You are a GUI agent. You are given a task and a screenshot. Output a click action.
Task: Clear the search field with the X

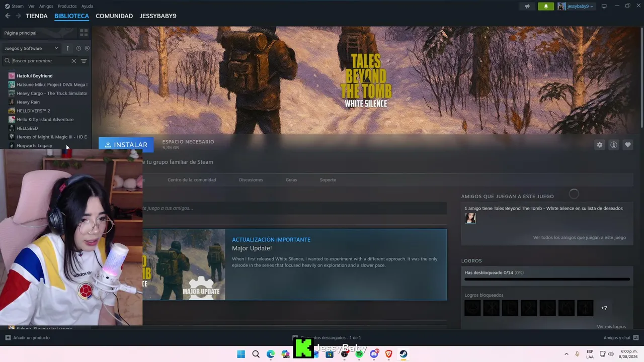pyautogui.click(x=73, y=61)
